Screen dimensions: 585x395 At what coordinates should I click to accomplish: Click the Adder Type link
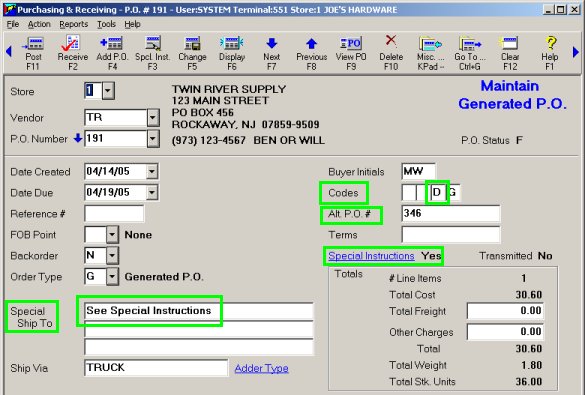pyautogui.click(x=262, y=369)
